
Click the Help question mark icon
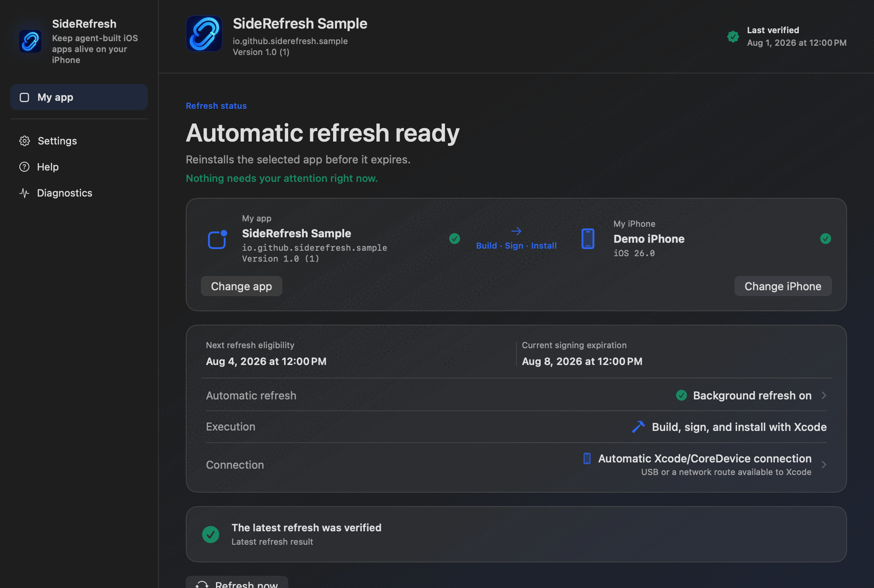point(24,167)
